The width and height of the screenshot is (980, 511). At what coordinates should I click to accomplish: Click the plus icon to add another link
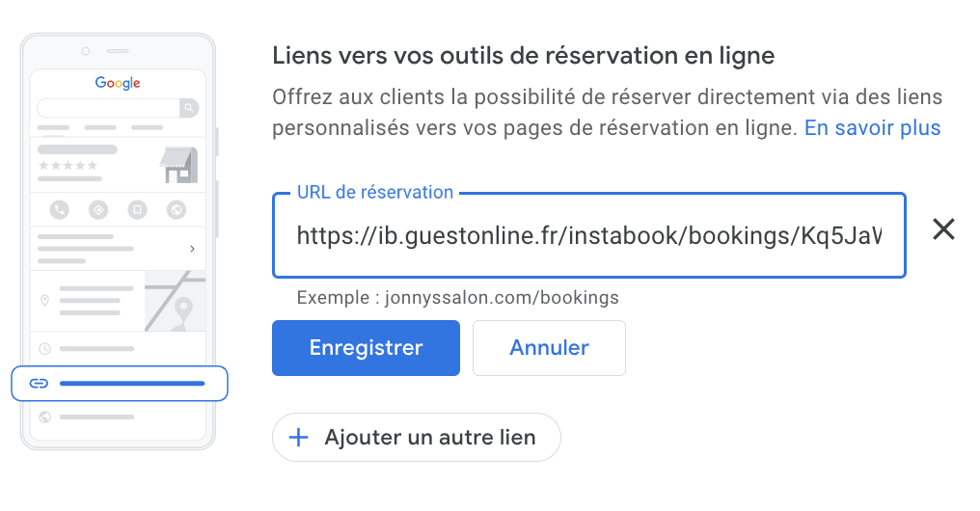299,438
